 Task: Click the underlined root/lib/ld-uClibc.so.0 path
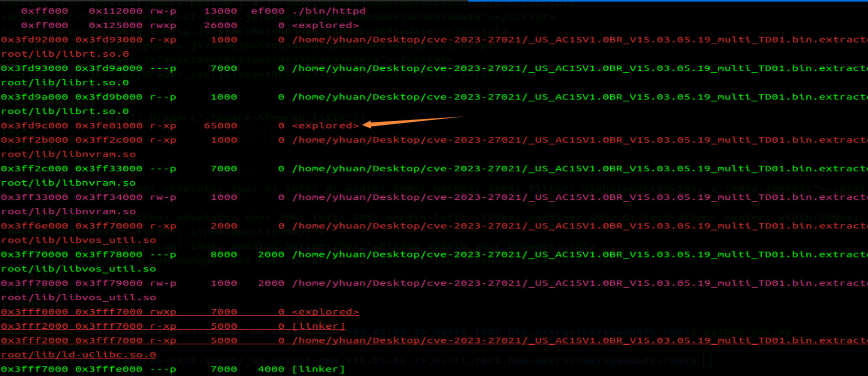[78, 354]
